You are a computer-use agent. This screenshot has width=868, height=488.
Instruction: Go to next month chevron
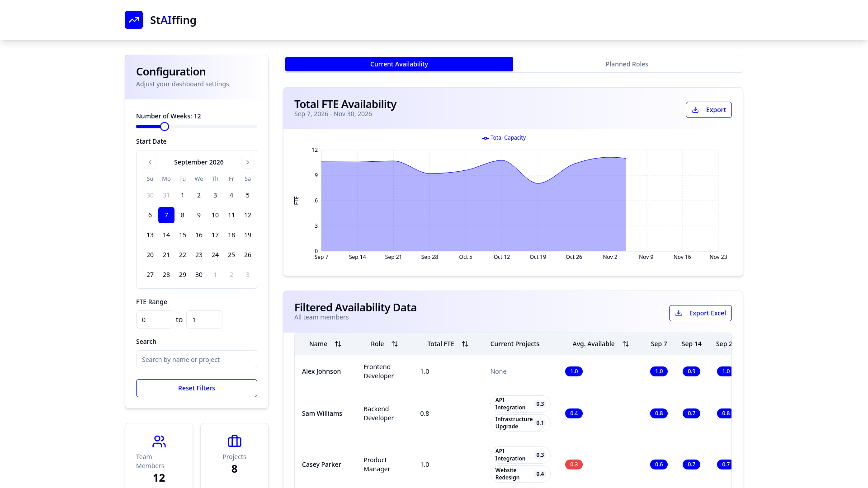(x=248, y=162)
